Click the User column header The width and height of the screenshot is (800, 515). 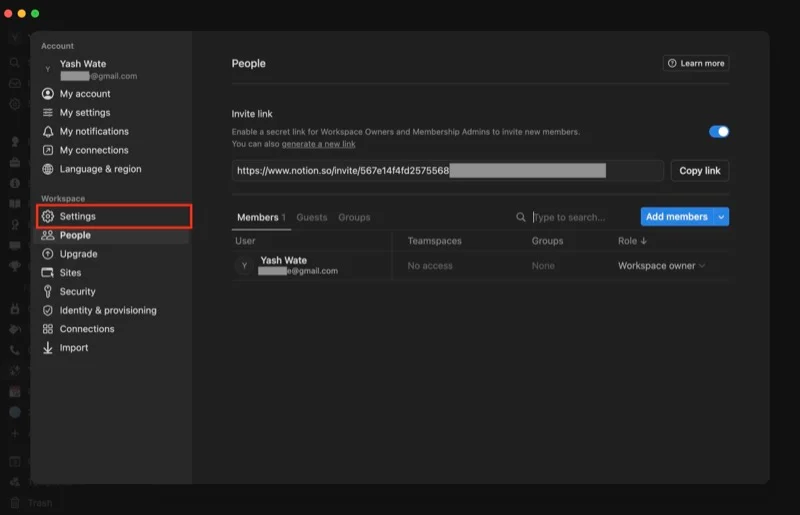point(245,241)
